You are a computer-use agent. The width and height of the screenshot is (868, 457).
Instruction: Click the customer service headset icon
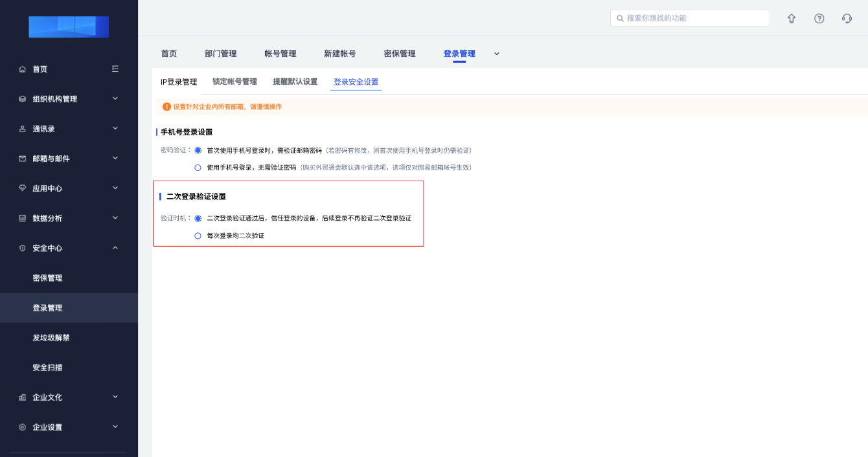click(847, 19)
